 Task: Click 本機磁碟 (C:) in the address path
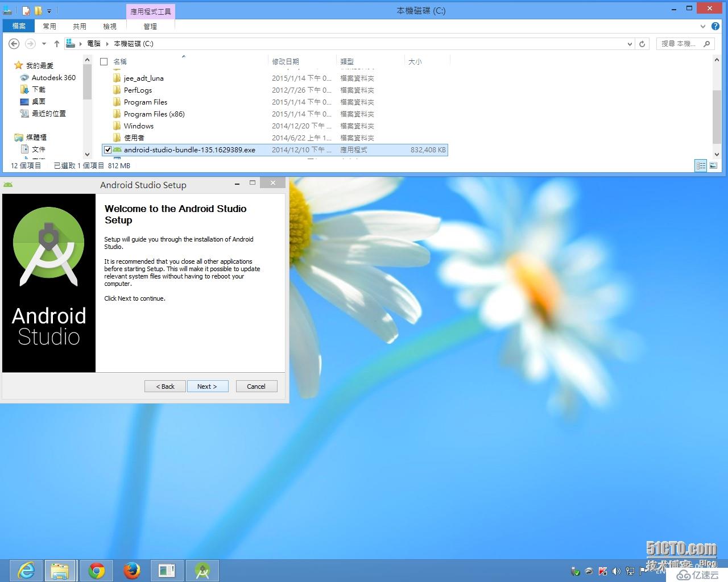[133, 44]
